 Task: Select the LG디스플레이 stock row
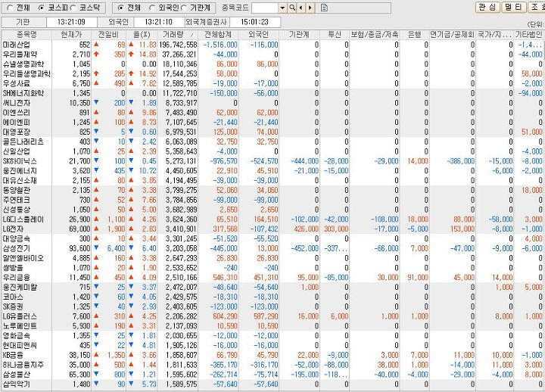coord(272,219)
